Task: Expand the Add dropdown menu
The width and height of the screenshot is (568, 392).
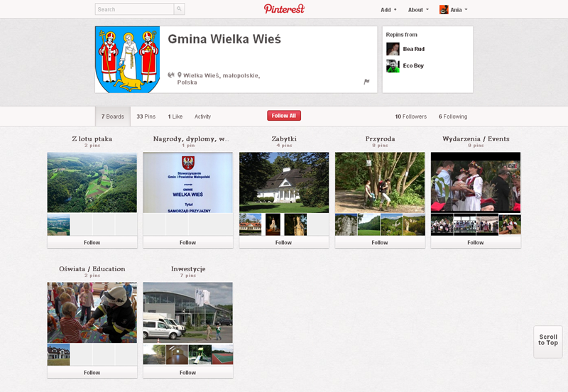Action: (388, 10)
